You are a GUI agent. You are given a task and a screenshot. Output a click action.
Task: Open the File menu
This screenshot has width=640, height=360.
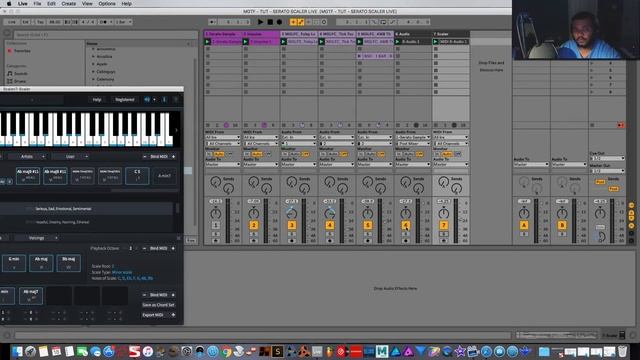(37, 4)
